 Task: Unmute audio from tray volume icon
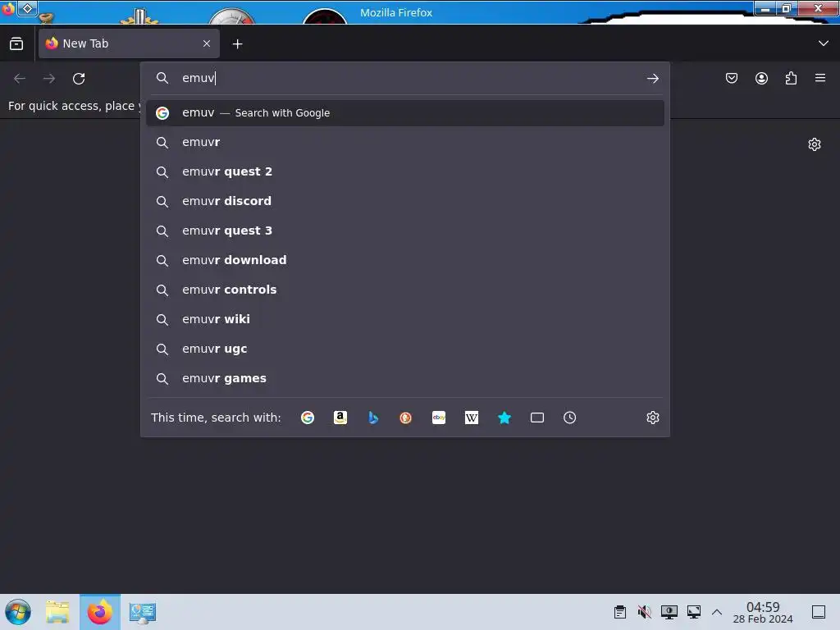[x=645, y=612]
